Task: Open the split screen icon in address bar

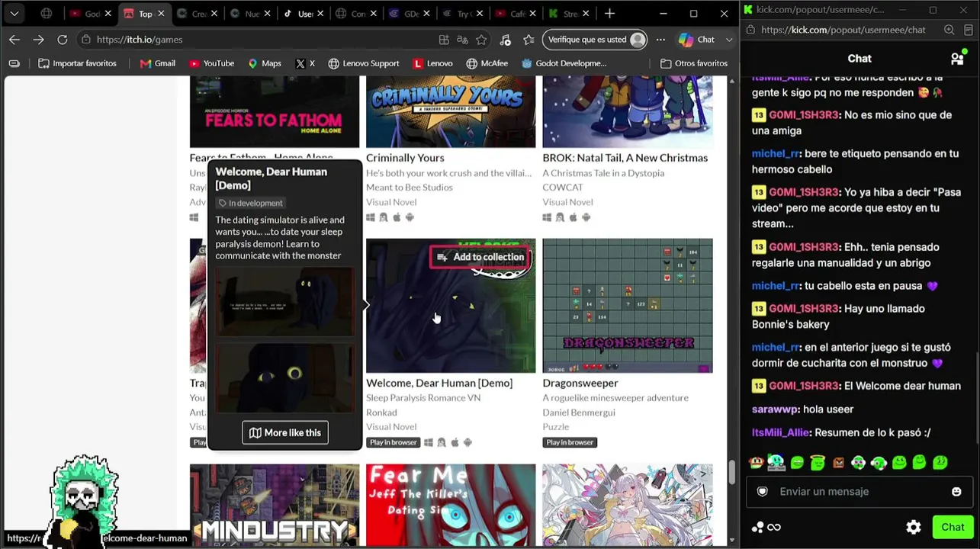Action: pos(444,40)
